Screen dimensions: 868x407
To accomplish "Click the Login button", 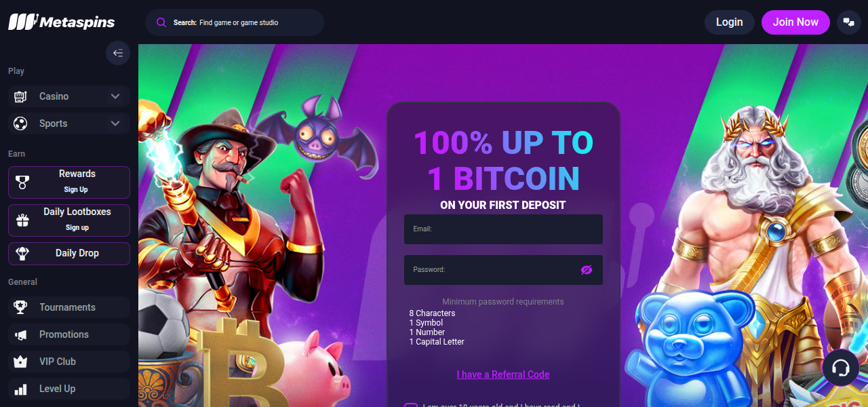I will point(730,22).
